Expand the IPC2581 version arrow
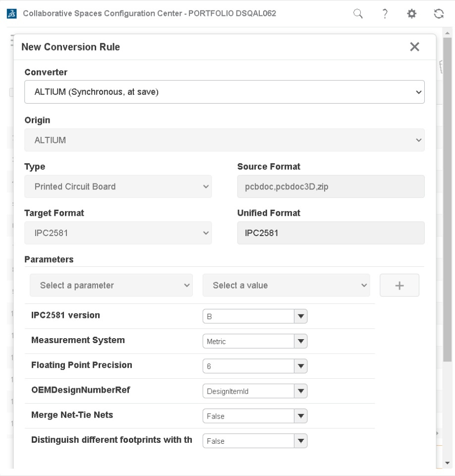Image resolution: width=455 pixels, height=476 pixels. pyautogui.click(x=301, y=316)
